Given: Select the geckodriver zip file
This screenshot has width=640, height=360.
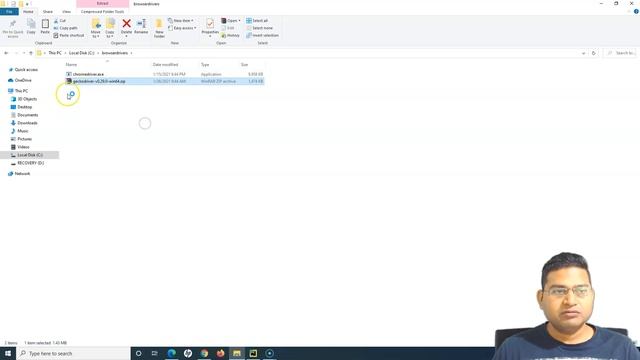Looking at the screenshot, I should coord(164,81).
